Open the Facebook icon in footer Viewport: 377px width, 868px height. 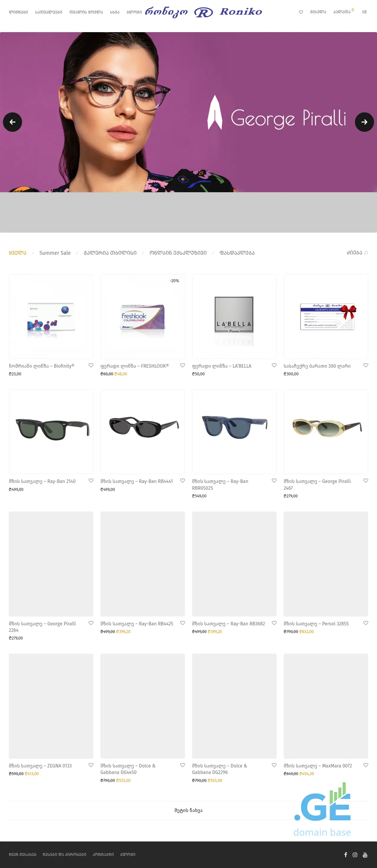click(x=345, y=854)
